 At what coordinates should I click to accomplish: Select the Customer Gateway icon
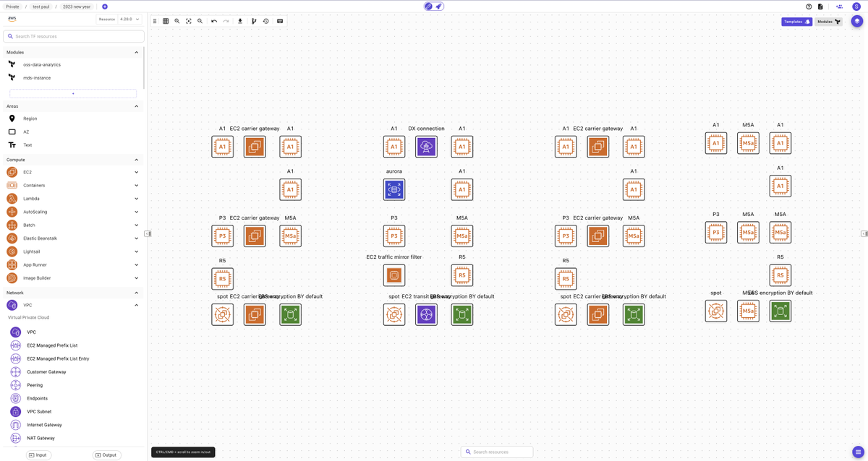click(16, 371)
